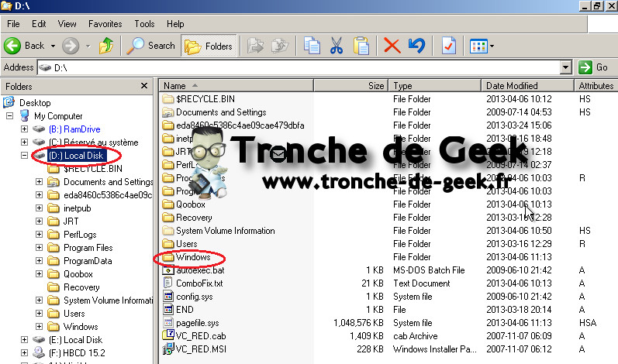
Task: Close the Folders pane
Action: point(144,86)
